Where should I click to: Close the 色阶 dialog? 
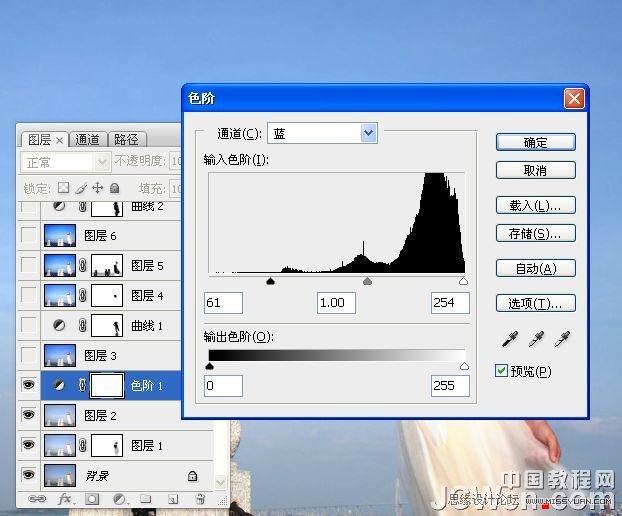point(574,98)
